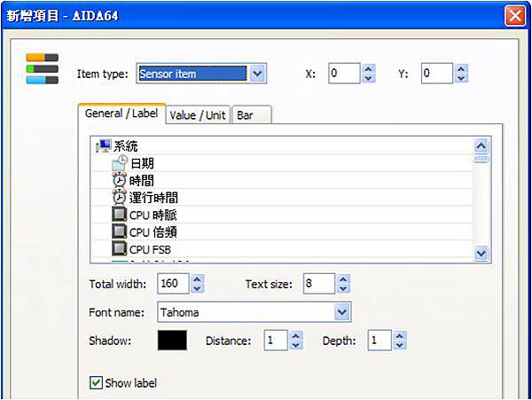
Task: Decrease shadow Depth with down arrow
Action: tap(400, 345)
